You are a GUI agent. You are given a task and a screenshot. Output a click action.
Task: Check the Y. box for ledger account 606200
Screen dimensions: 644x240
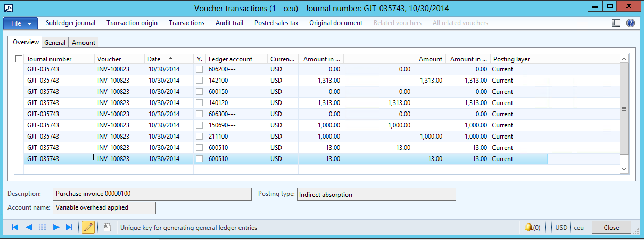click(199, 69)
